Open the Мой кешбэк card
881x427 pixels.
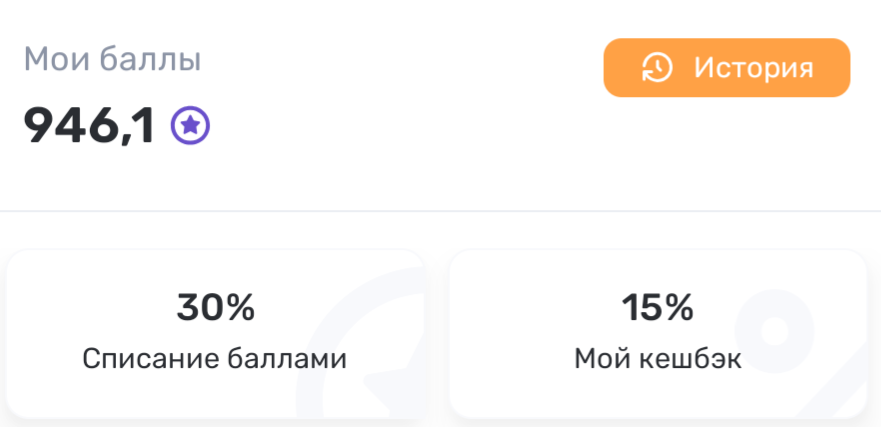click(x=659, y=334)
